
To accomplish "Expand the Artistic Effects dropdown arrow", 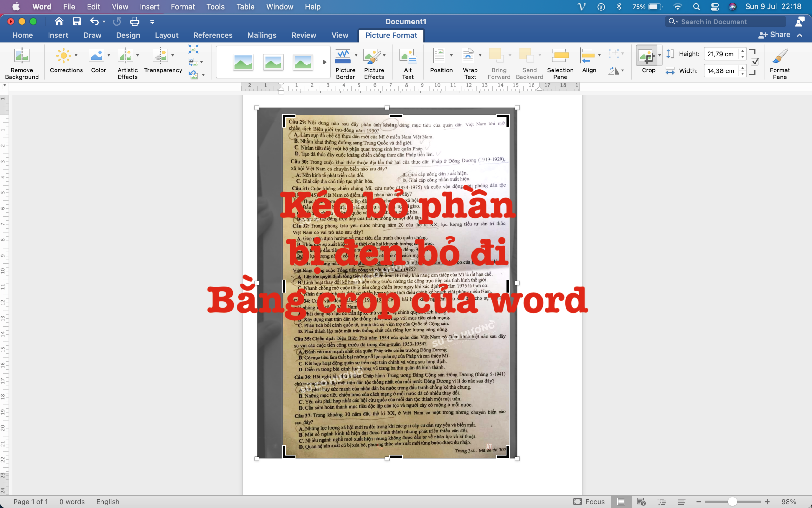I will pyautogui.click(x=138, y=55).
